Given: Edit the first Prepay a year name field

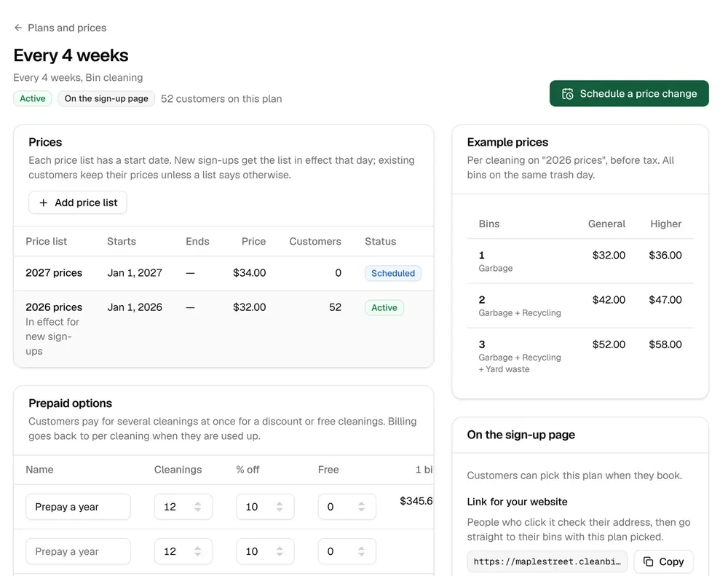Looking at the screenshot, I should [x=78, y=507].
